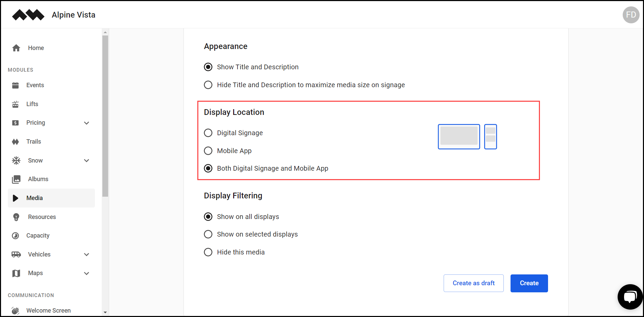Click the MODULES section label

click(x=21, y=70)
